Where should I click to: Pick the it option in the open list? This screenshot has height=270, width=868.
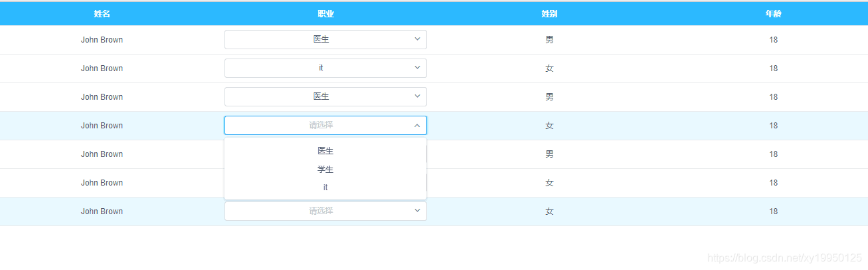tap(325, 188)
